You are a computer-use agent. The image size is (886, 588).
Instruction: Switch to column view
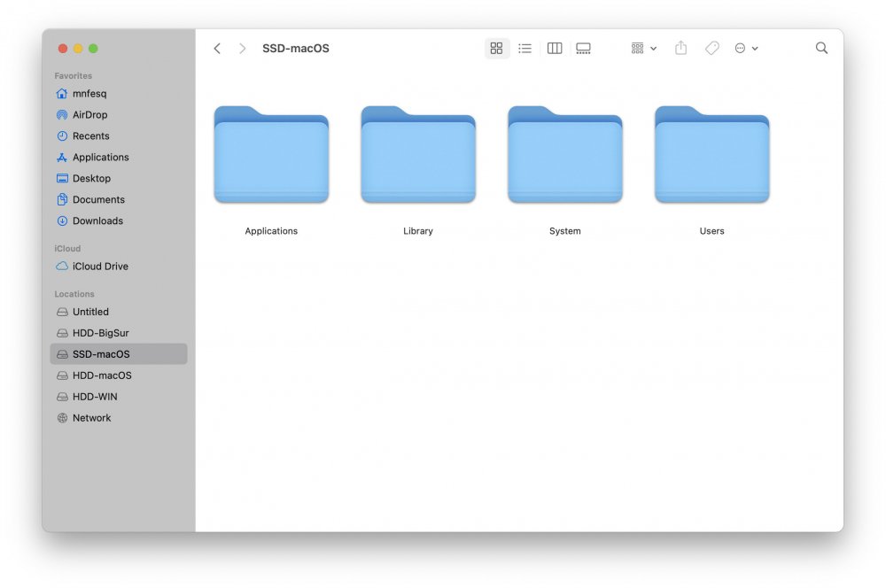[555, 49]
